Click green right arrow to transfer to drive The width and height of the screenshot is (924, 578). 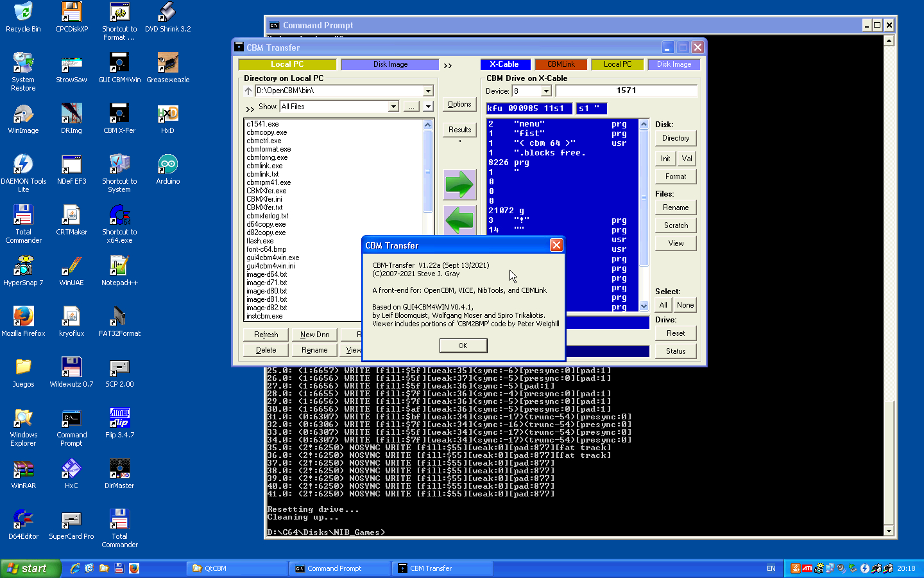[459, 185]
